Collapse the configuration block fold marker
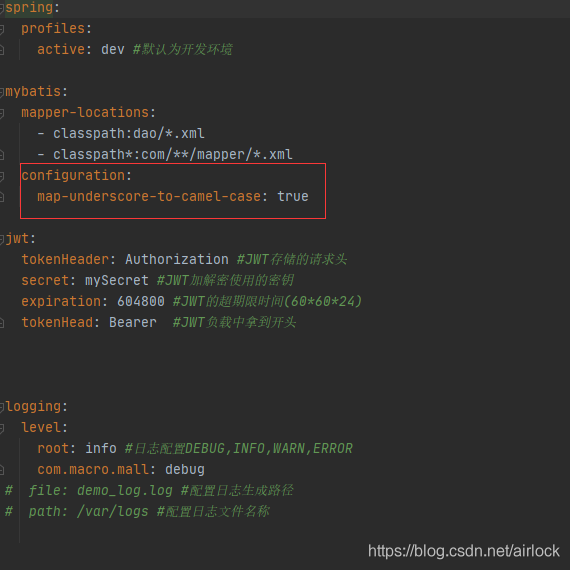Viewport: 570px width, 570px height. coord(1,176)
